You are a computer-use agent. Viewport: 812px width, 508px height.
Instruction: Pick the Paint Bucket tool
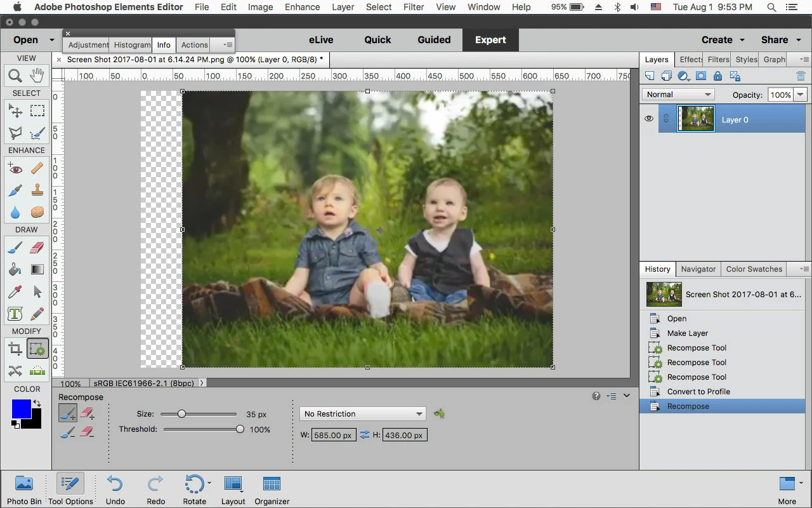15,269
